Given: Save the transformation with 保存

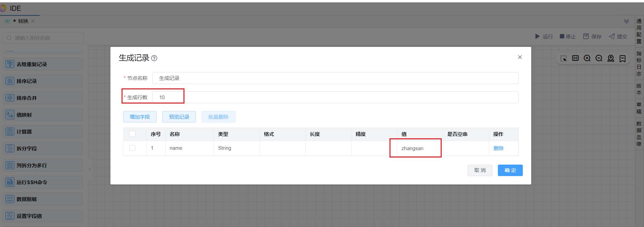Looking at the screenshot, I should (592, 36).
